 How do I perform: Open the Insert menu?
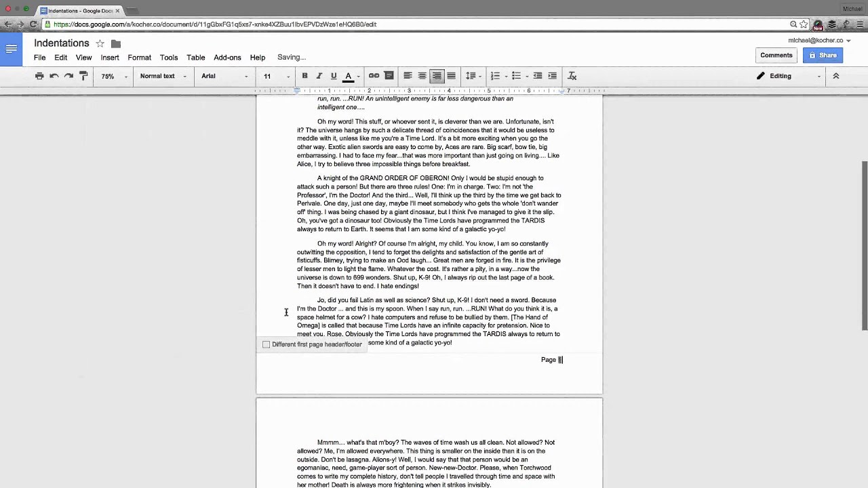110,58
